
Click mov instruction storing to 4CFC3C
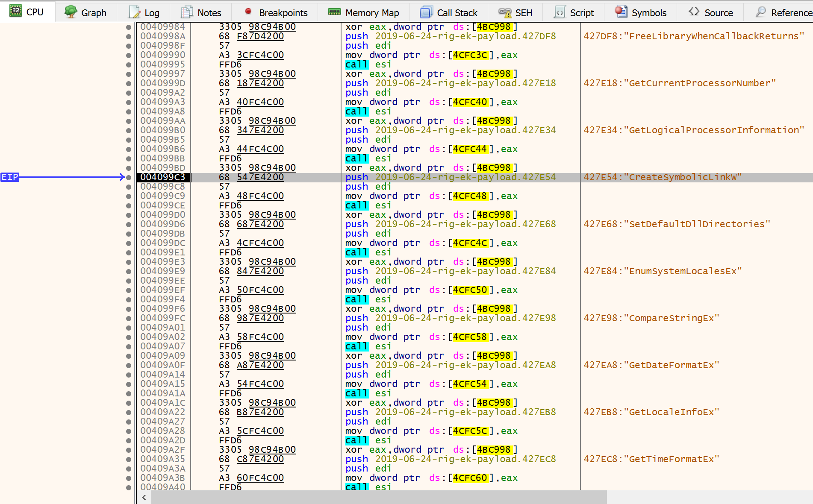[x=431, y=55]
